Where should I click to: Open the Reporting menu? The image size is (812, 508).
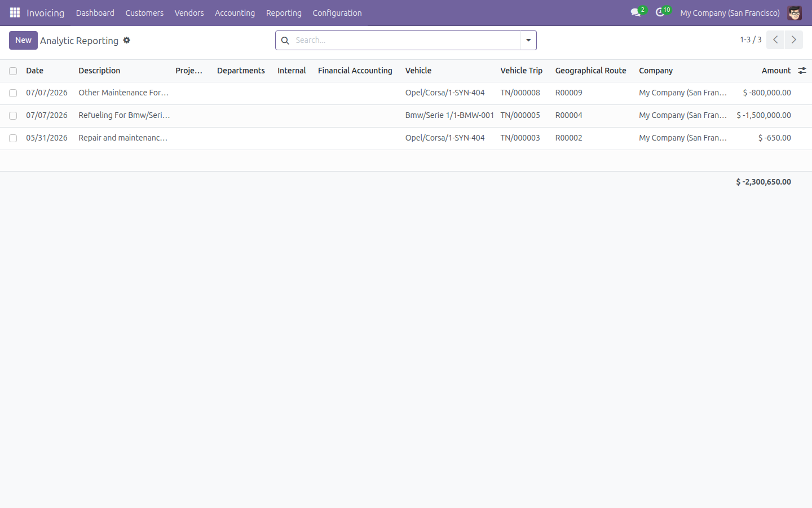(x=284, y=12)
